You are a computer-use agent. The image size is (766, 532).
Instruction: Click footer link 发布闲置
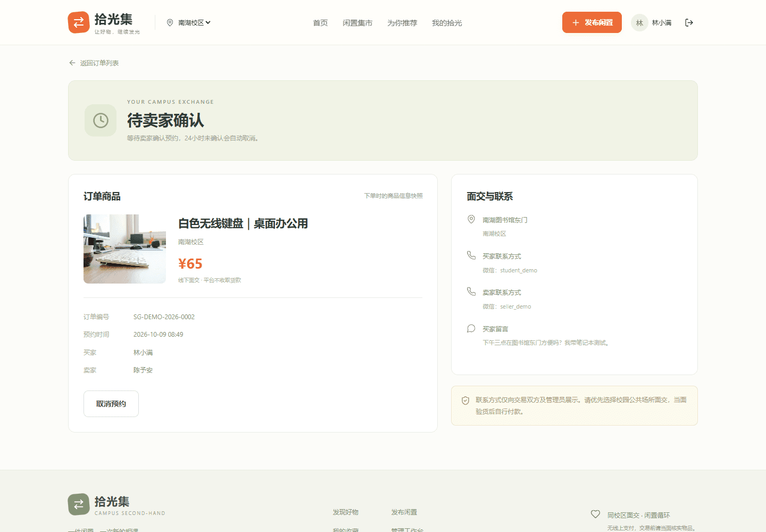(x=404, y=512)
